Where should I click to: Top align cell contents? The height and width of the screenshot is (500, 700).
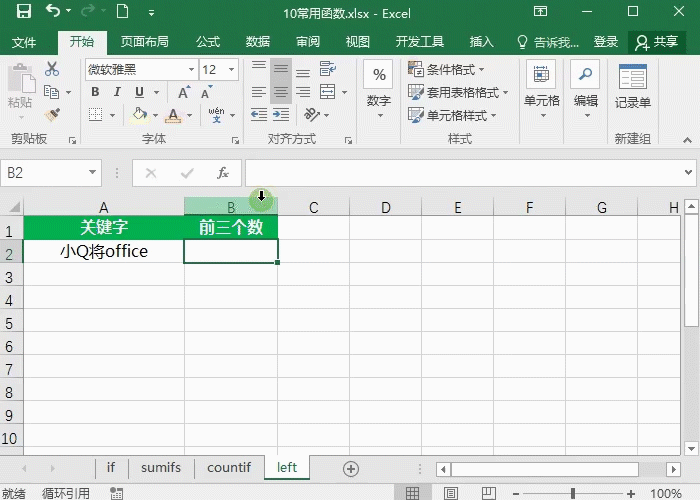point(259,67)
